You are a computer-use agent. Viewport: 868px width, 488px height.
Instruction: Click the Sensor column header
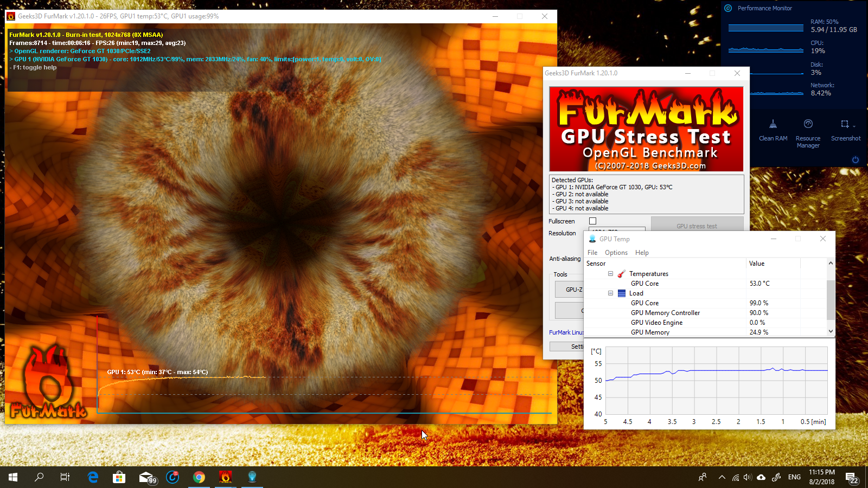pos(665,264)
